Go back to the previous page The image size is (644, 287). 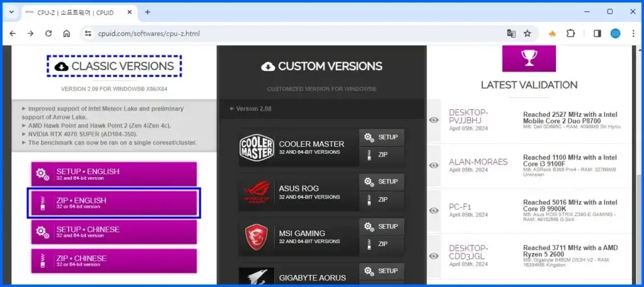[x=13, y=34]
